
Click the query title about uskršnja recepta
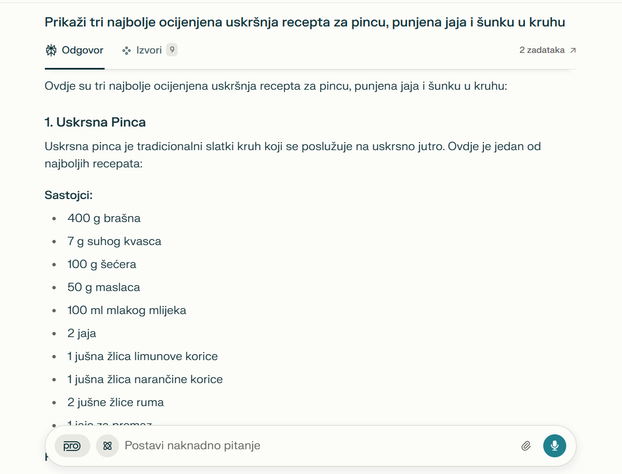pos(305,22)
